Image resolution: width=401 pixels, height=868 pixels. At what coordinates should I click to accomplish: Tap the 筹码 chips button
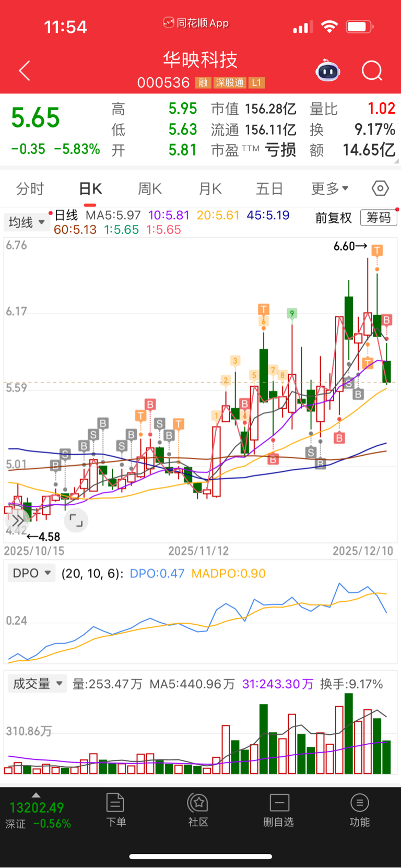point(379,217)
